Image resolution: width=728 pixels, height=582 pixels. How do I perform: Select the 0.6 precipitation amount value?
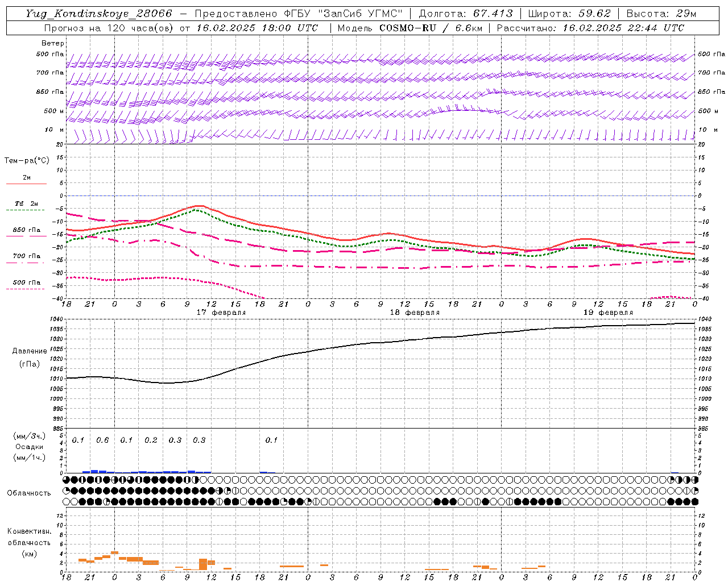pyautogui.click(x=102, y=440)
